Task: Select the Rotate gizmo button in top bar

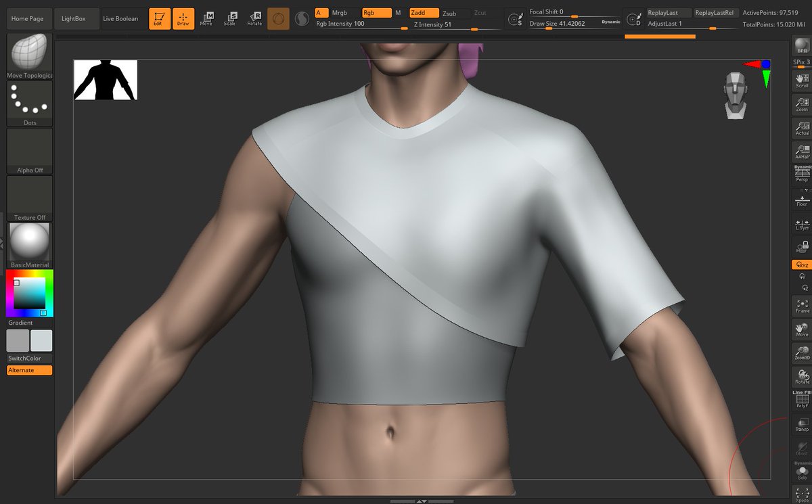Action: 254,18
